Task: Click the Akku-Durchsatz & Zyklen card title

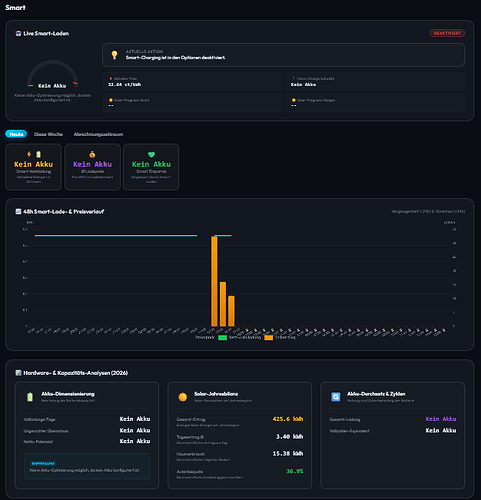Action: 376,394
